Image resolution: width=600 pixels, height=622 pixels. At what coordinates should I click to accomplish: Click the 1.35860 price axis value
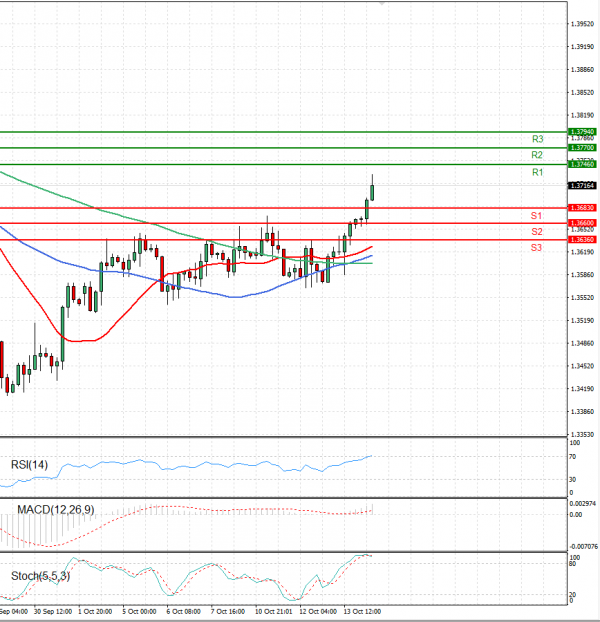[582, 275]
